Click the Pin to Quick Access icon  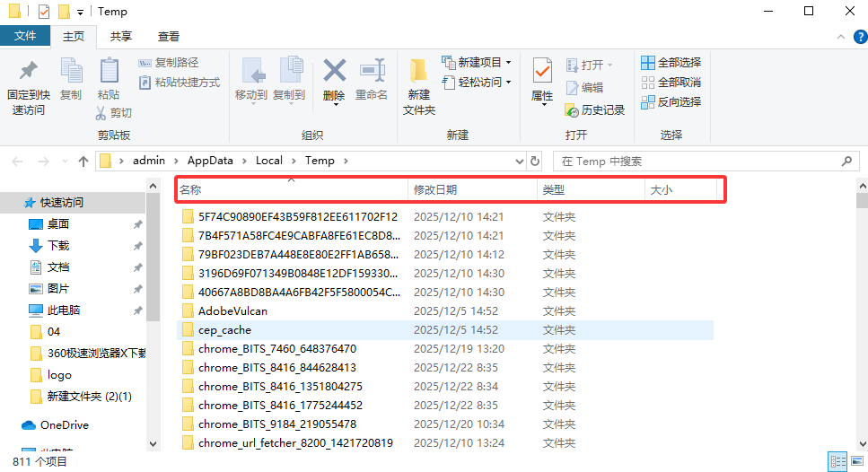pos(28,71)
